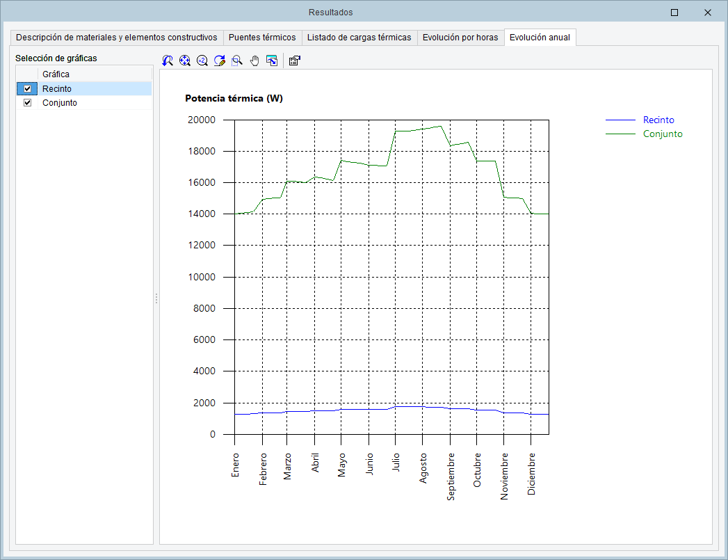Switch to the Puentes térmicos tab

pos(262,38)
